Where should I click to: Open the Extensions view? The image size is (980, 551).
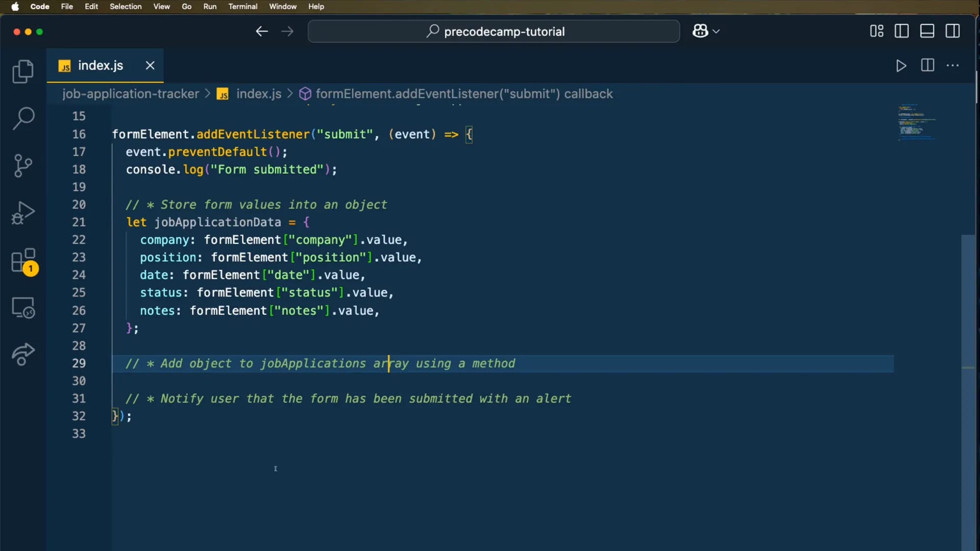pos(23,261)
